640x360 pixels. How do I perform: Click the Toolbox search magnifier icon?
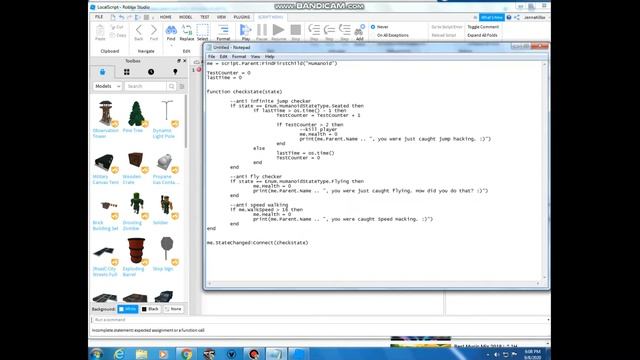point(171,86)
